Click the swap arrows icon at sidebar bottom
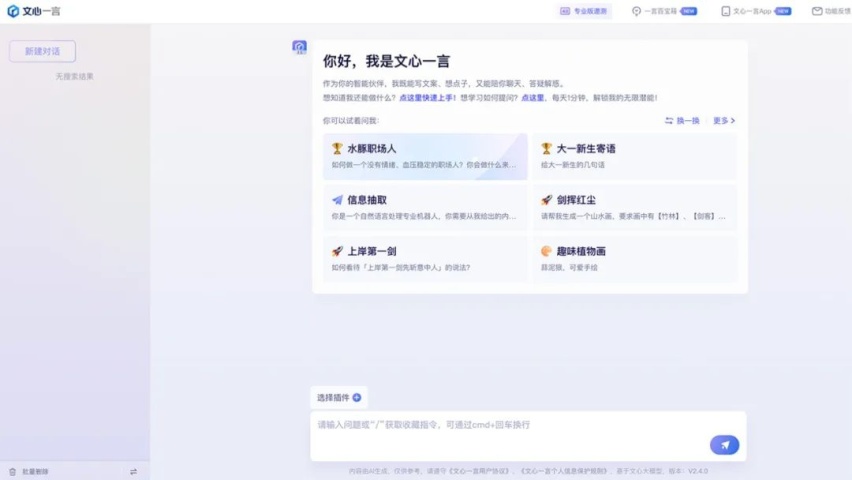This screenshot has height=480, width=852. [133, 472]
